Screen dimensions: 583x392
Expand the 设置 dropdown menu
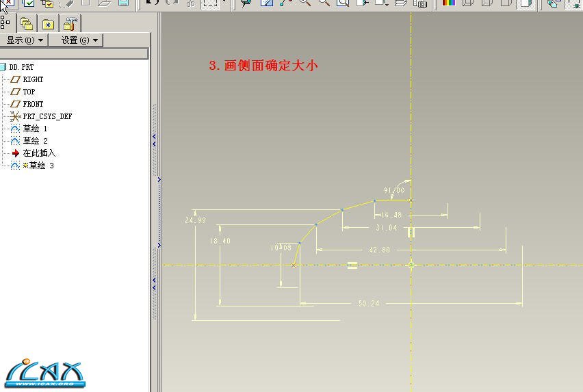pyautogui.click(x=79, y=40)
